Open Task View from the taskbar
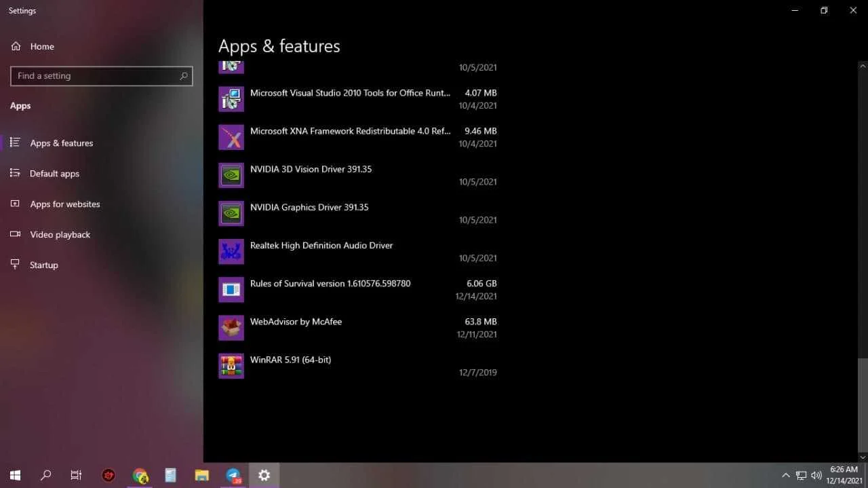Image resolution: width=868 pixels, height=488 pixels. [76, 475]
